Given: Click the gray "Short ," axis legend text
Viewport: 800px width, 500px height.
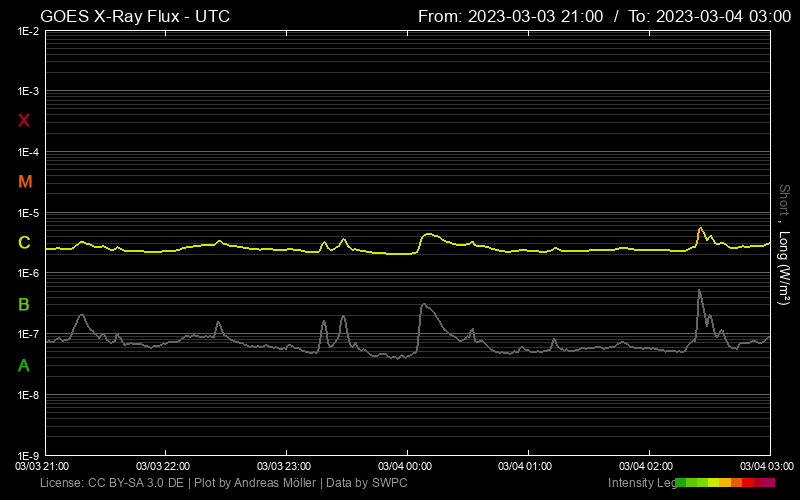Looking at the screenshot, I should 784,204.
